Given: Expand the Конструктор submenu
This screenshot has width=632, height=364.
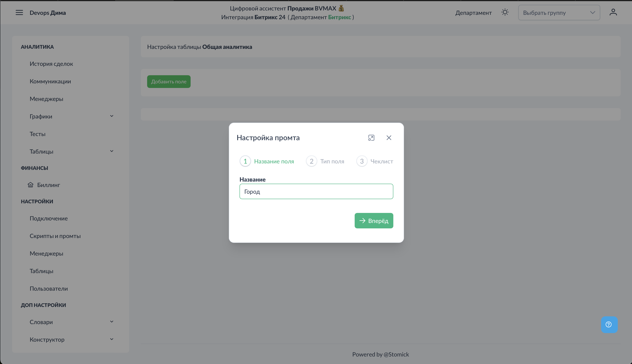Looking at the screenshot, I should tap(112, 339).
